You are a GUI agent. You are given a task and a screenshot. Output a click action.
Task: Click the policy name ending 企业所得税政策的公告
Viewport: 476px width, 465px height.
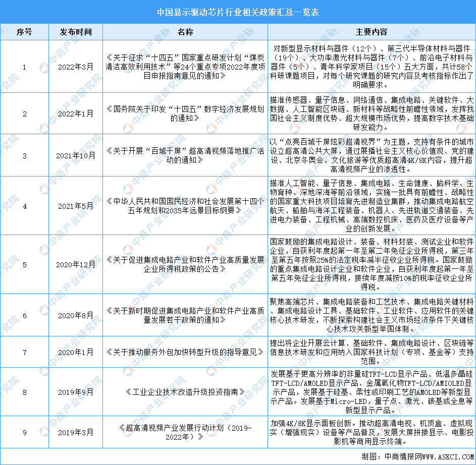click(x=185, y=264)
